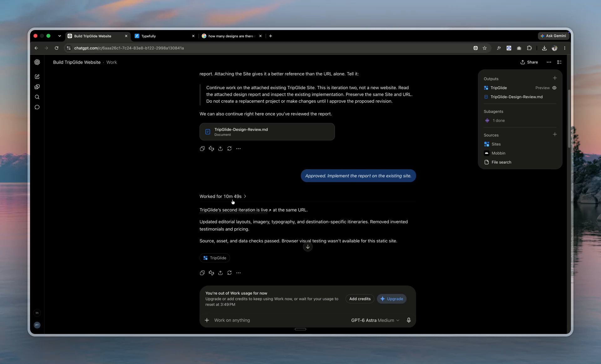Switch to the how many designs Google tab
The width and height of the screenshot is (601, 364).
232,36
